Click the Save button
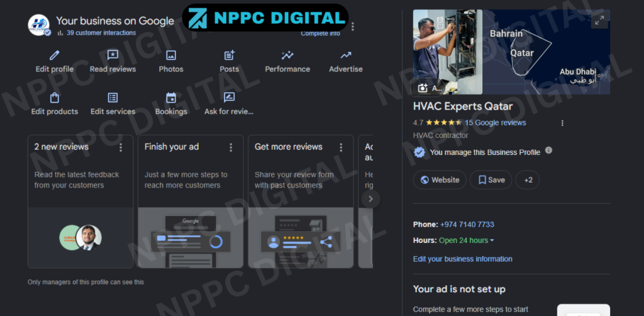 [491, 180]
